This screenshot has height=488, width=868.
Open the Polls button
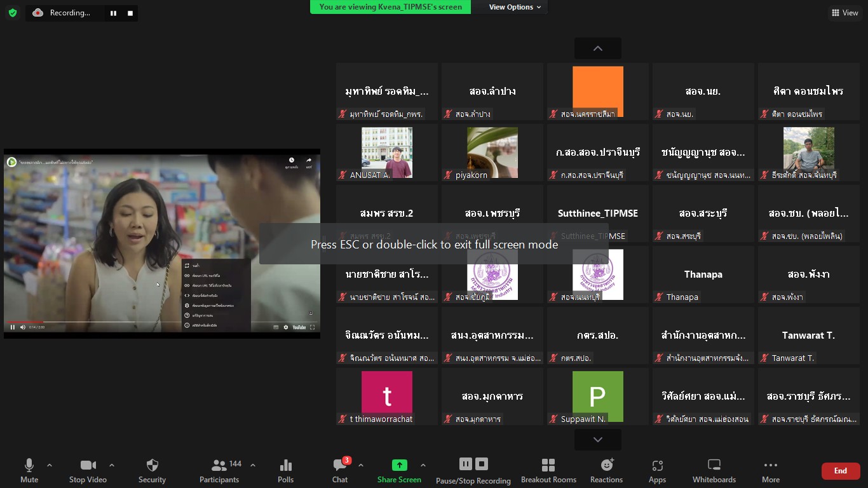coord(286,471)
